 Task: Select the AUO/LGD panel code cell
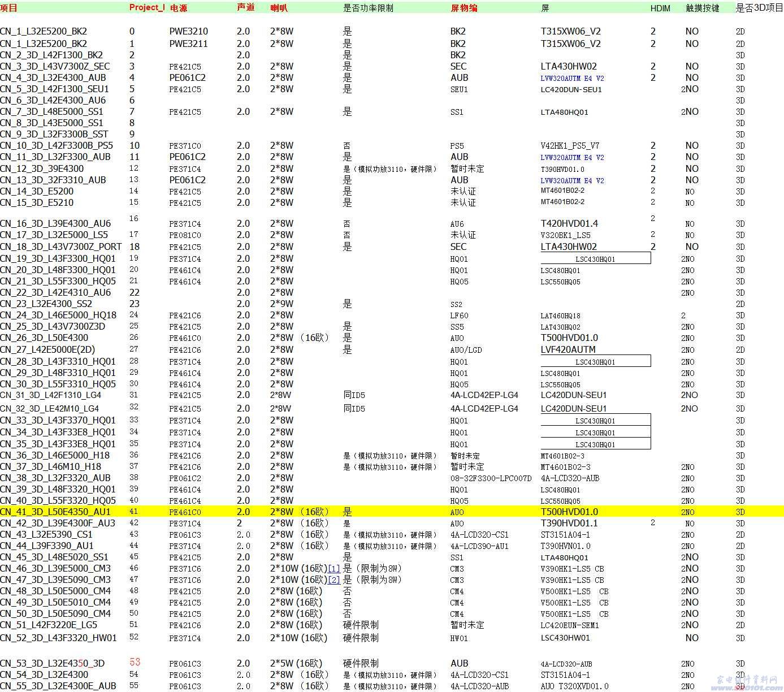coord(466,351)
